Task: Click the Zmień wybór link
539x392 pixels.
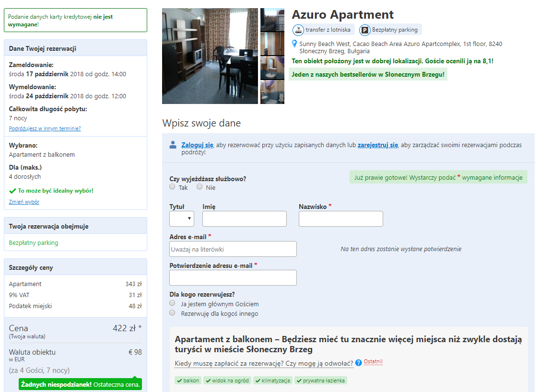Action: click(x=24, y=202)
